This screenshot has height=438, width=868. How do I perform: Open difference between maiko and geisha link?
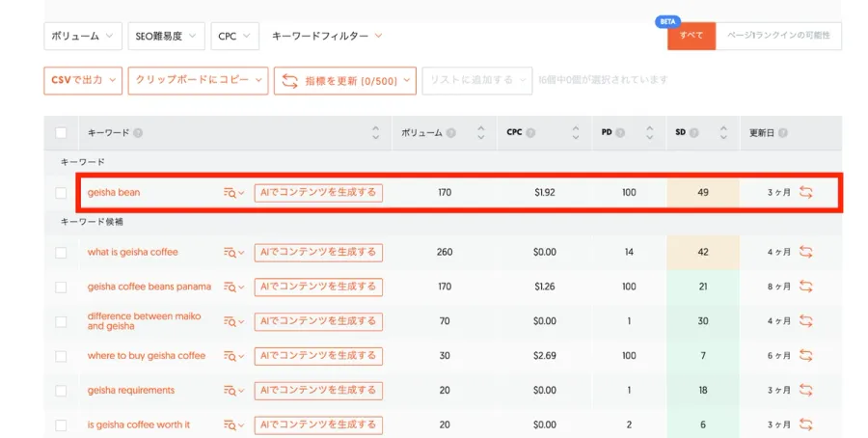(x=144, y=321)
